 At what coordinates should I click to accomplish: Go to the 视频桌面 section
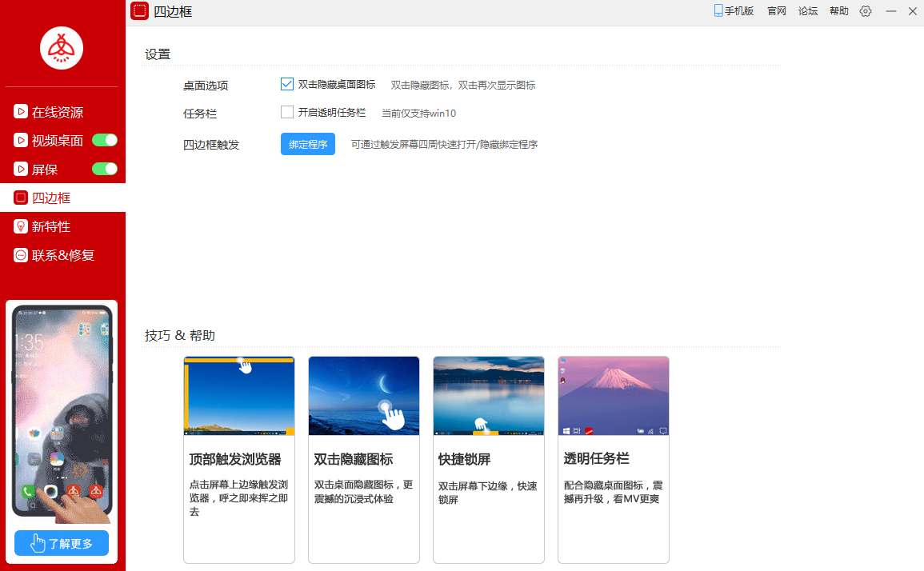(57, 140)
